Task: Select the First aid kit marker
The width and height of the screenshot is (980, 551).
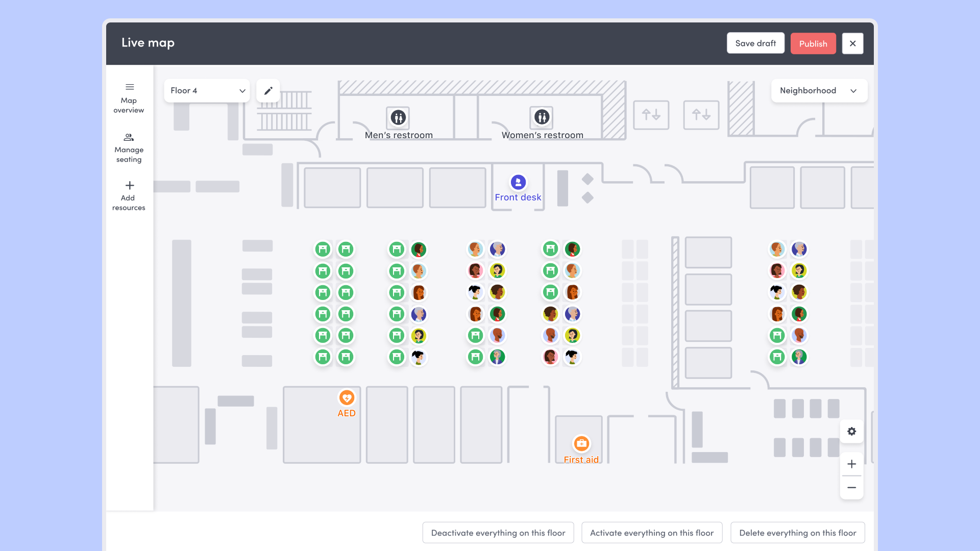Action: [581, 443]
